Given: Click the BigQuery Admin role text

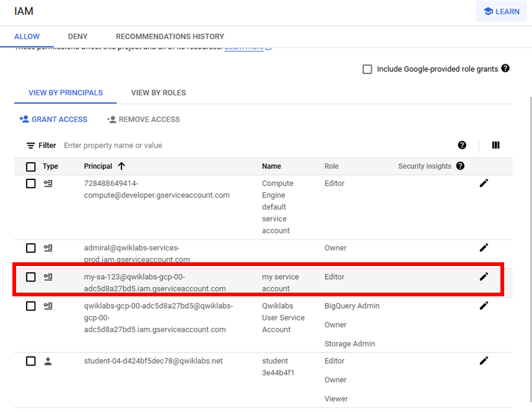Looking at the screenshot, I should (352, 306).
